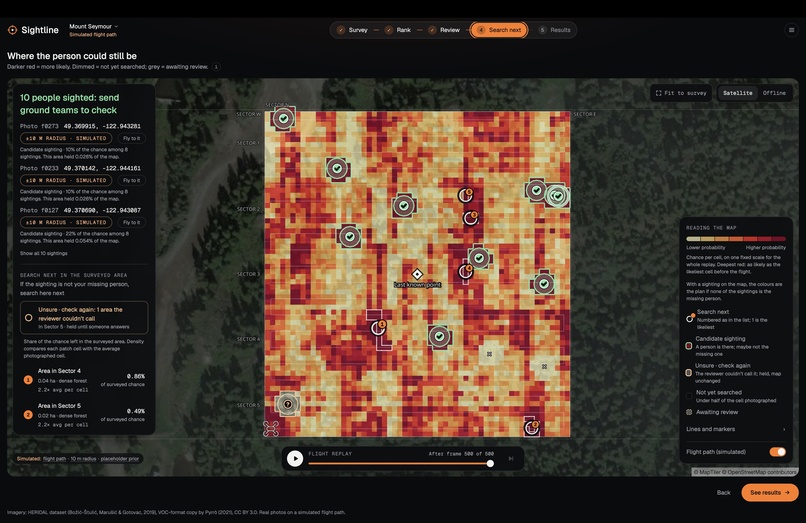Click the Search next legend icon
Image resolution: width=806 pixels, height=523 pixels.
point(690,318)
